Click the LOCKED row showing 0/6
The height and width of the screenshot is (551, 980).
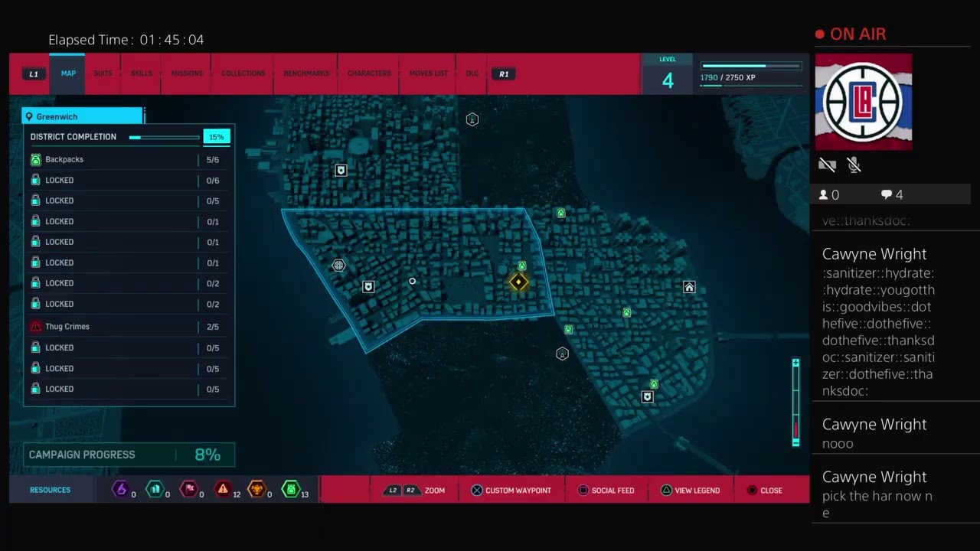[x=129, y=181]
